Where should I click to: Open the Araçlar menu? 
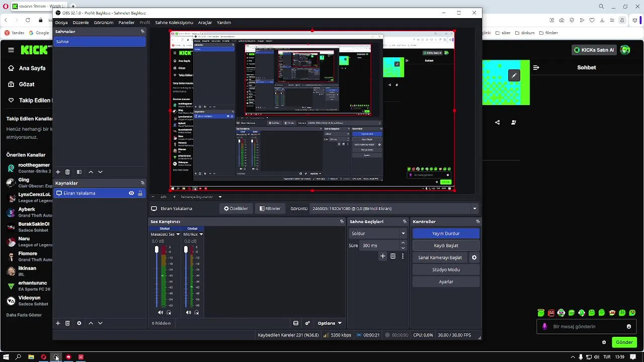[205, 23]
